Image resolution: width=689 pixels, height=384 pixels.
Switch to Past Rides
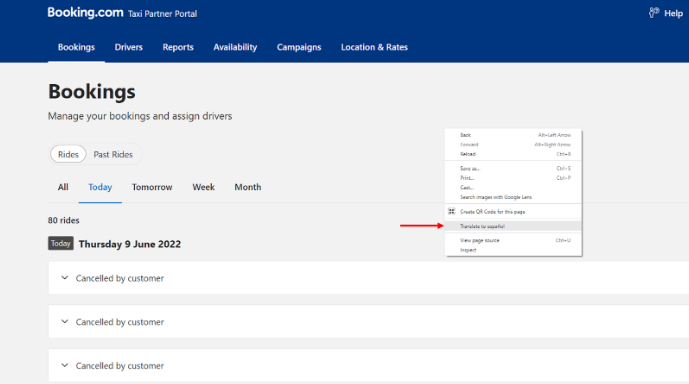point(113,154)
